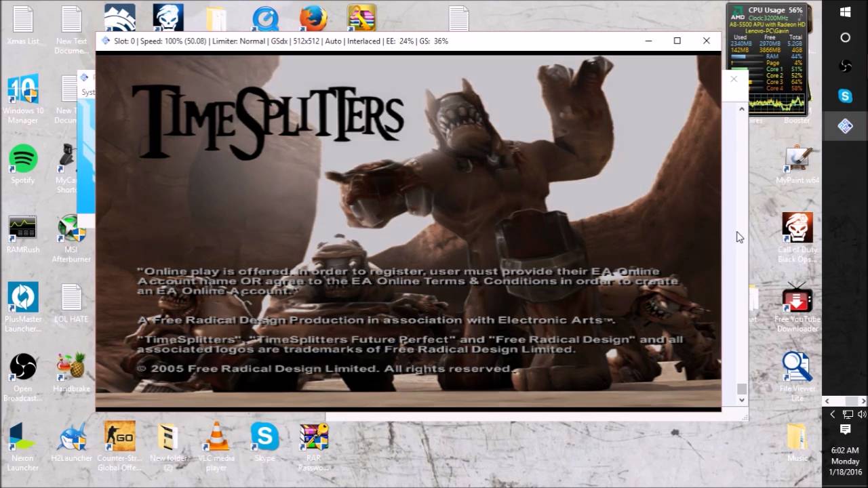Open Cortana circle in the taskbar
The image size is (868, 488).
[845, 37]
